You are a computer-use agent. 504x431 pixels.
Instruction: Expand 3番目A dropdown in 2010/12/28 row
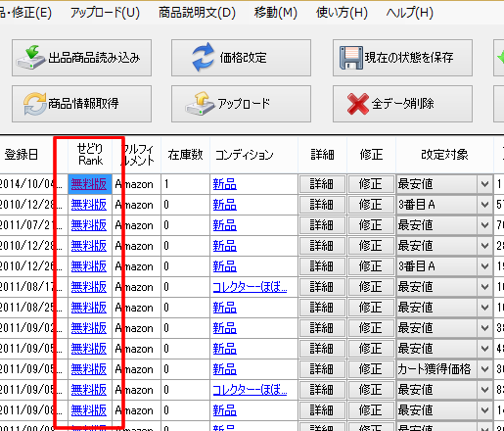point(484,205)
